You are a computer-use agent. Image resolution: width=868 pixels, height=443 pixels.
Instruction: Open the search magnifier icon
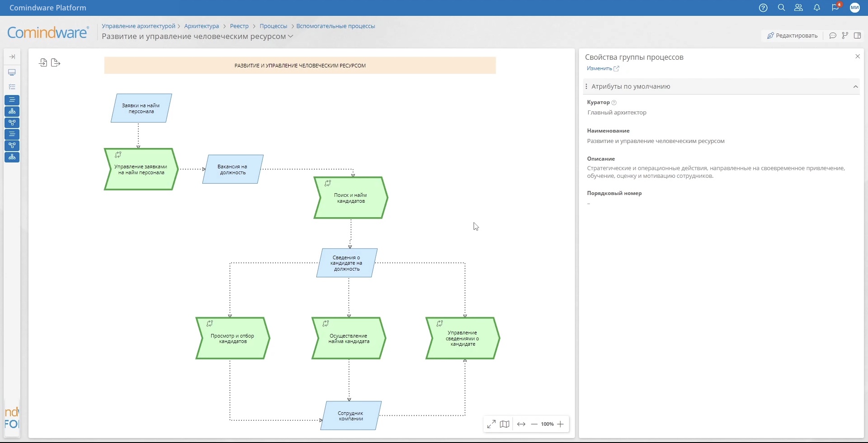coord(781,8)
